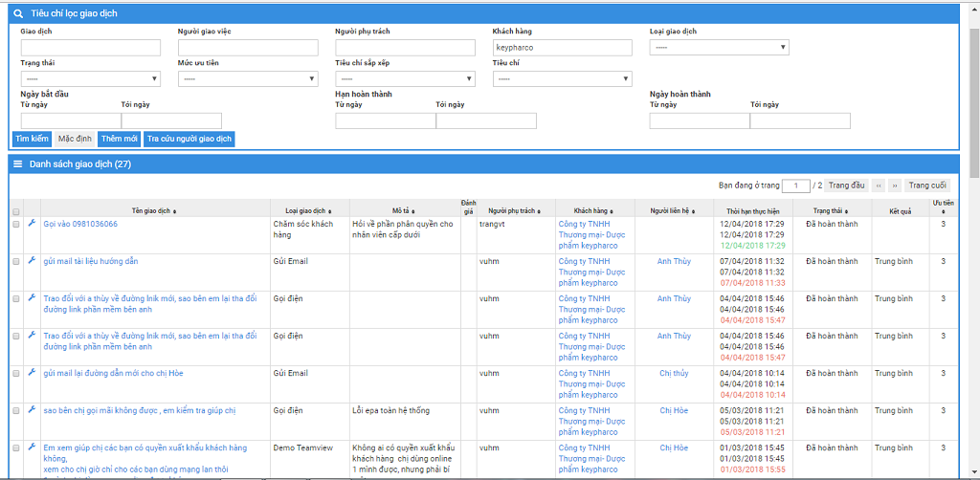Click 'Demo Teamview' cell text
The height and width of the screenshot is (480, 980).
303,447
